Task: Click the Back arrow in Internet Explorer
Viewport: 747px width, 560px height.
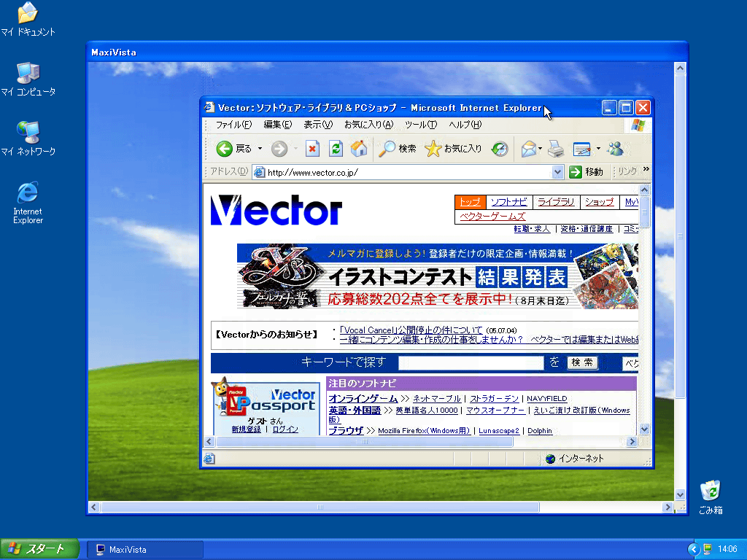Action: (x=225, y=149)
